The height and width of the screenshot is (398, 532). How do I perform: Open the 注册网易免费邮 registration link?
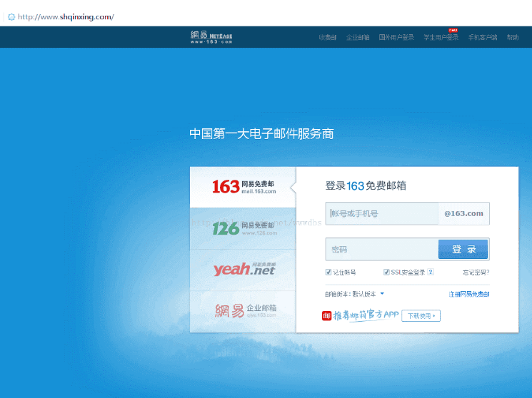469,294
